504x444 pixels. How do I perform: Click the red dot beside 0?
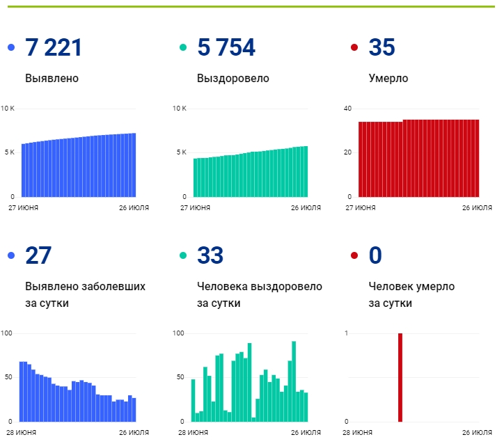pyautogui.click(x=354, y=255)
